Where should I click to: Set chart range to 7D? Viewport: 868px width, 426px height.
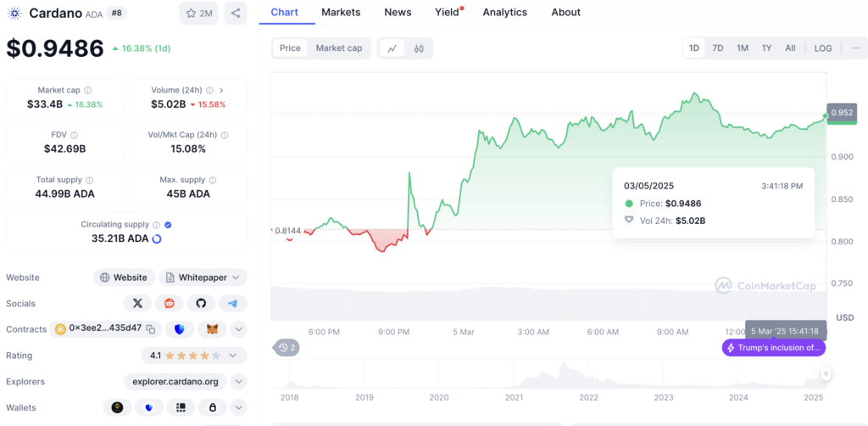718,48
